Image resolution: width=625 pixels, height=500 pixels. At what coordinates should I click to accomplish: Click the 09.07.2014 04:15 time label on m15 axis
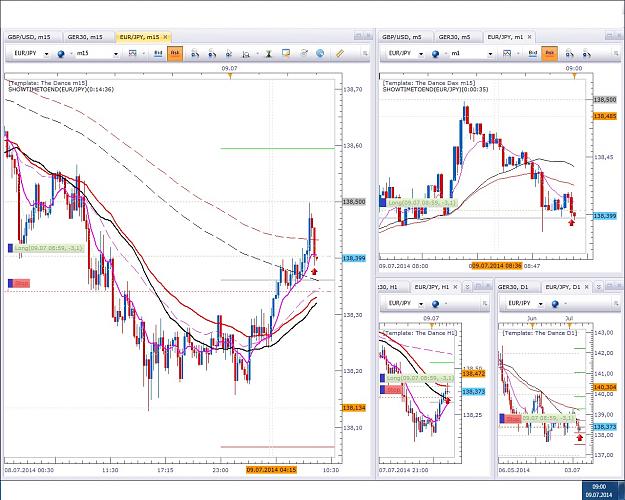pos(271,470)
